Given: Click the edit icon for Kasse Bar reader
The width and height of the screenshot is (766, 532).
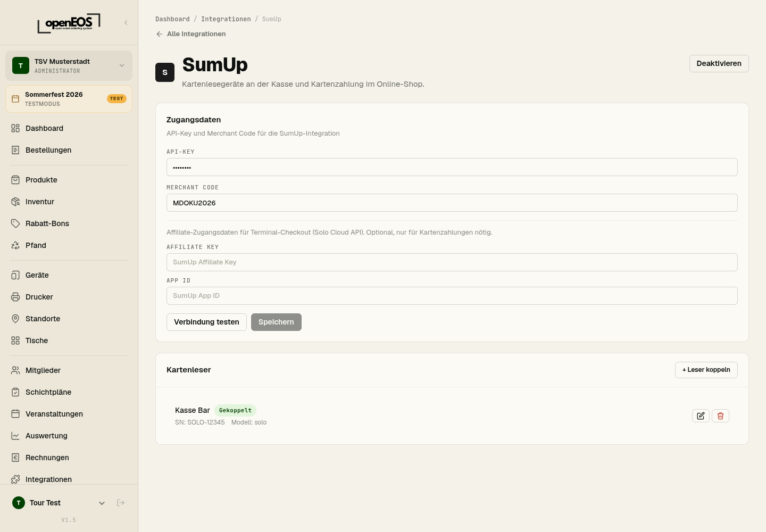Looking at the screenshot, I should coord(701,416).
